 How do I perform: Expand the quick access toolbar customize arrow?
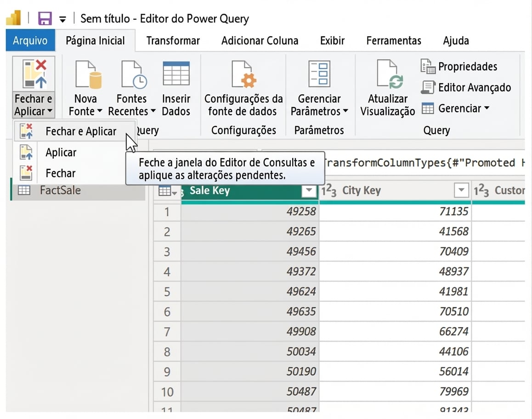[x=62, y=19]
